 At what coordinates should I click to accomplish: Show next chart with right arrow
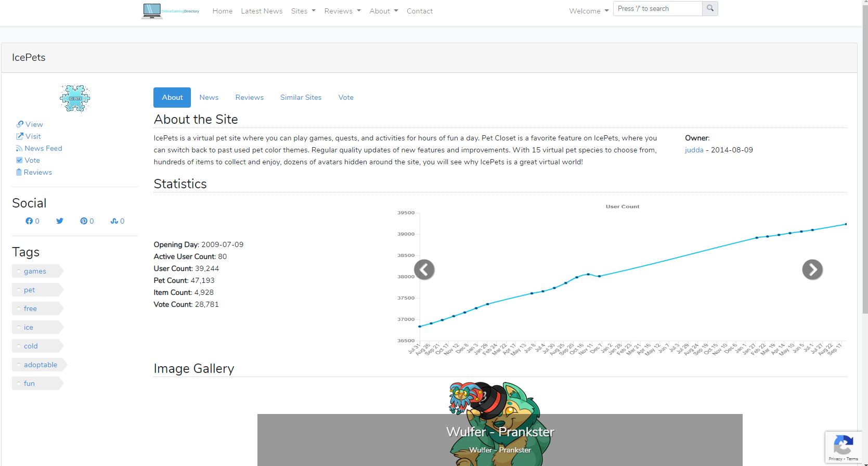pyautogui.click(x=812, y=269)
